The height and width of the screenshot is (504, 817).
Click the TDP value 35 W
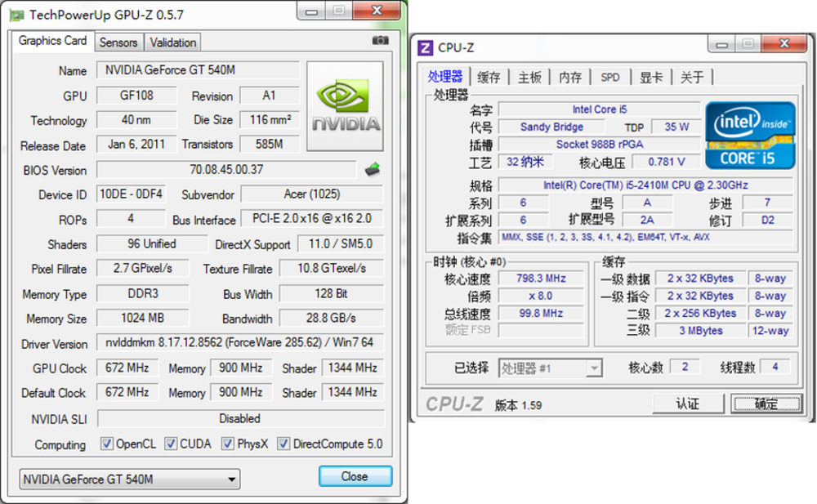coord(676,127)
